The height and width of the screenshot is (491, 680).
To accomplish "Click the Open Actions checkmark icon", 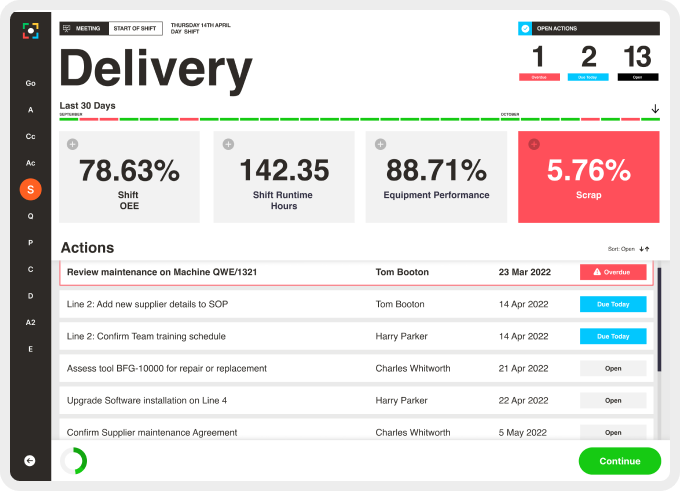I will [x=525, y=29].
